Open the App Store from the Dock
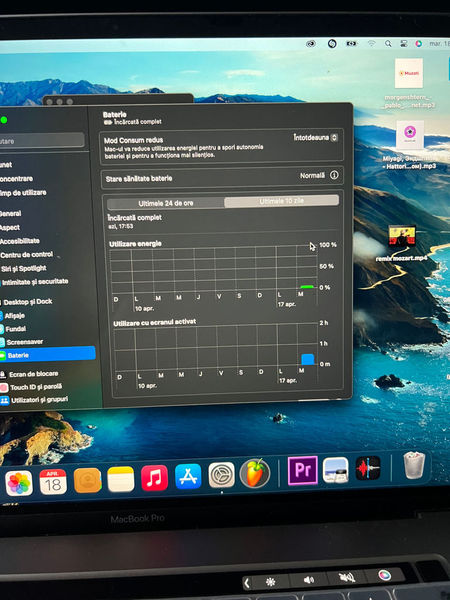Image resolution: width=450 pixels, height=600 pixels. (188, 476)
